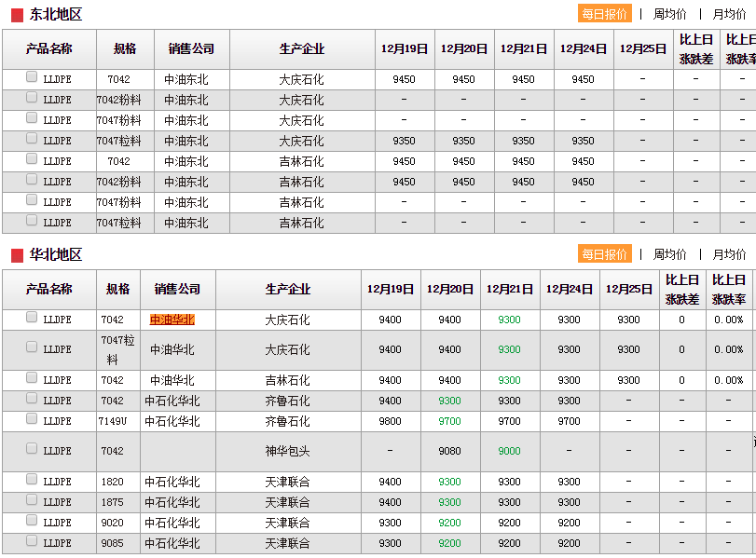The image size is (756, 558).
Task: Select the 神华包头 7042 row checkbox
Action: tap(32, 449)
